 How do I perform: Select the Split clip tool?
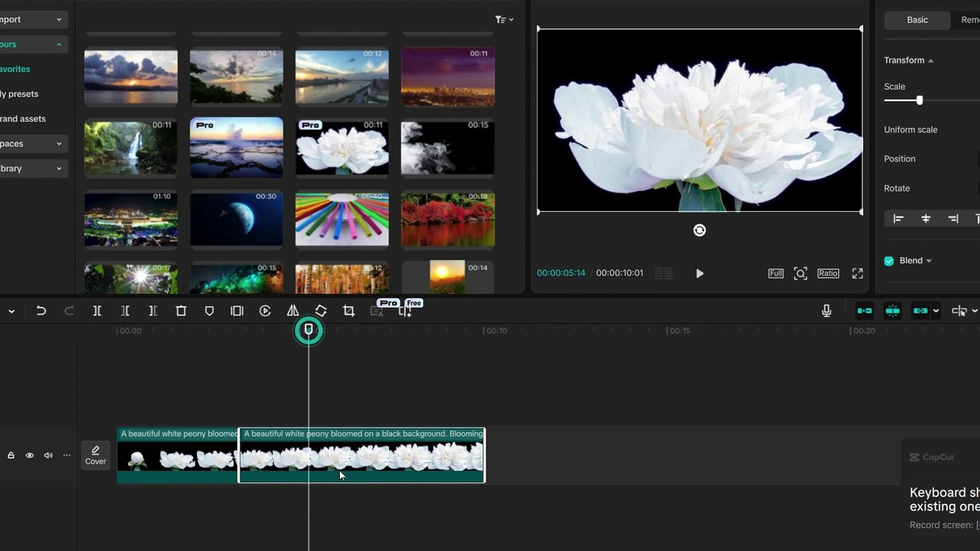97,311
